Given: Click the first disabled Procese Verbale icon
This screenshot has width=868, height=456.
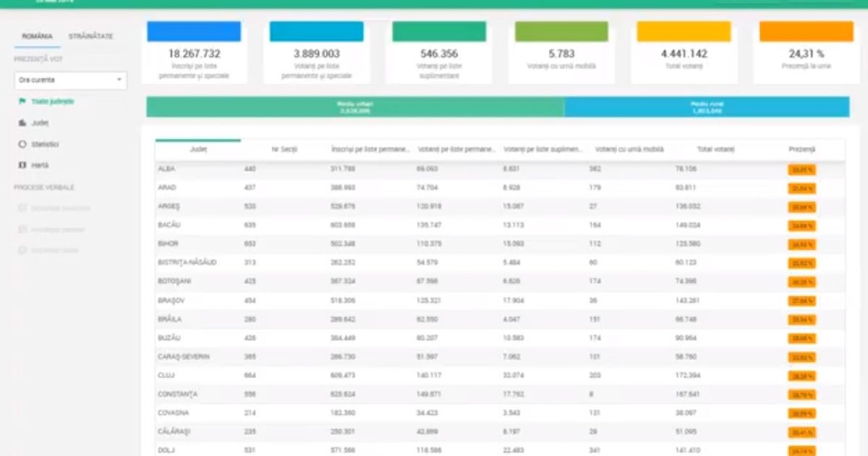Looking at the screenshot, I should [x=22, y=208].
